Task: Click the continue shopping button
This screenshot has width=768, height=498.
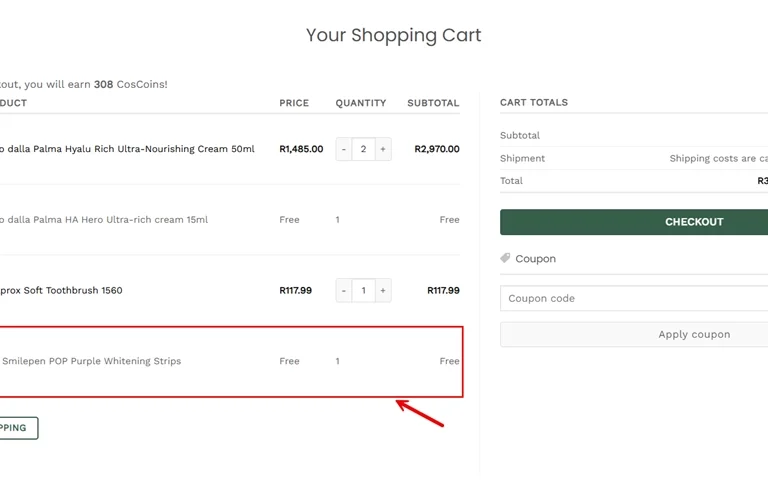Action: 19,428
